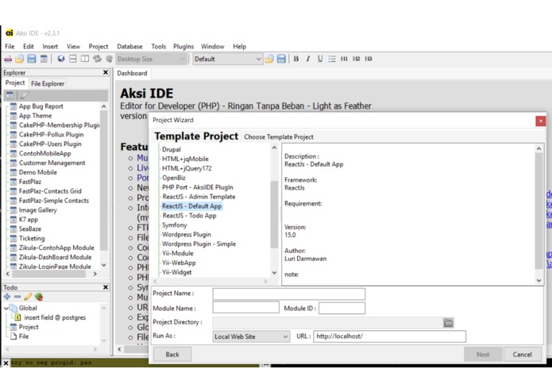Image resolution: width=552 pixels, height=392 pixels.
Task: Insert a bulleted list
Action: 332,59
